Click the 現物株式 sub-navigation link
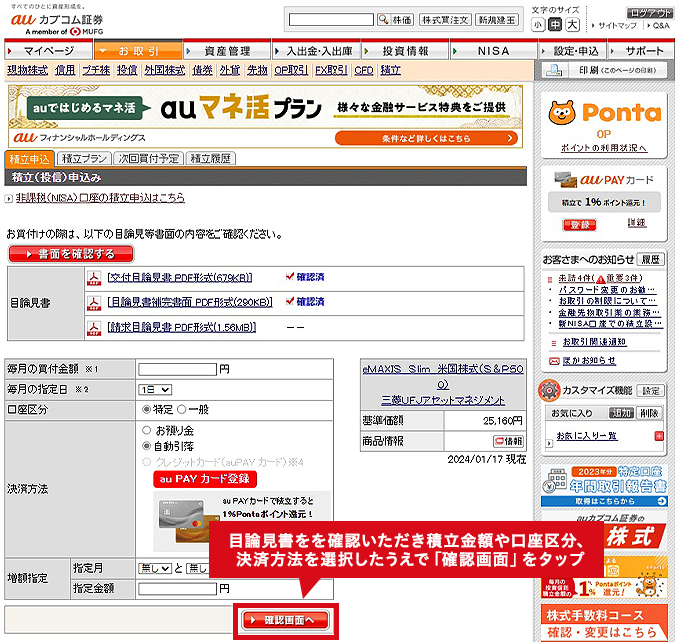Viewport: 680px width, 642px height. (x=27, y=70)
